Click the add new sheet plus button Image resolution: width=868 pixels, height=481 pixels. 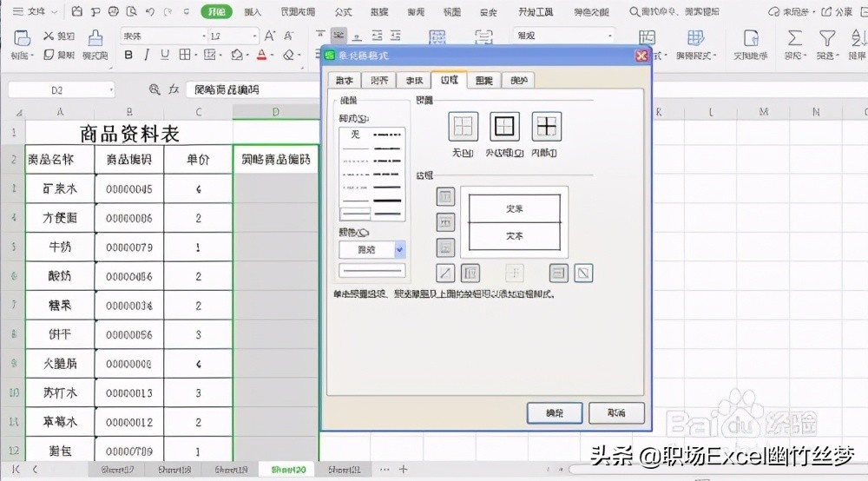point(403,470)
